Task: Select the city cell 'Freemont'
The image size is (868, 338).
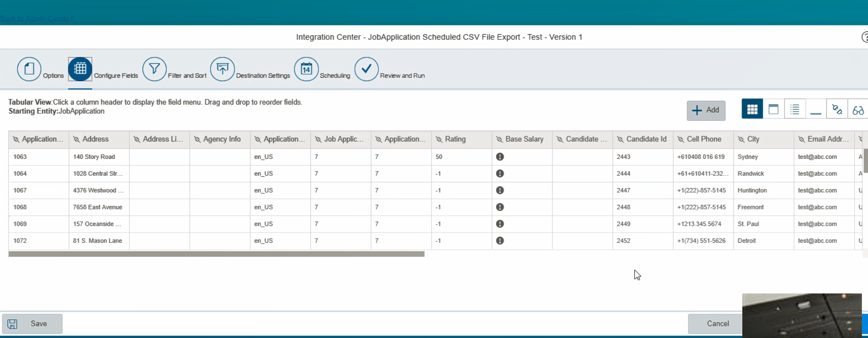Action: 764,207
